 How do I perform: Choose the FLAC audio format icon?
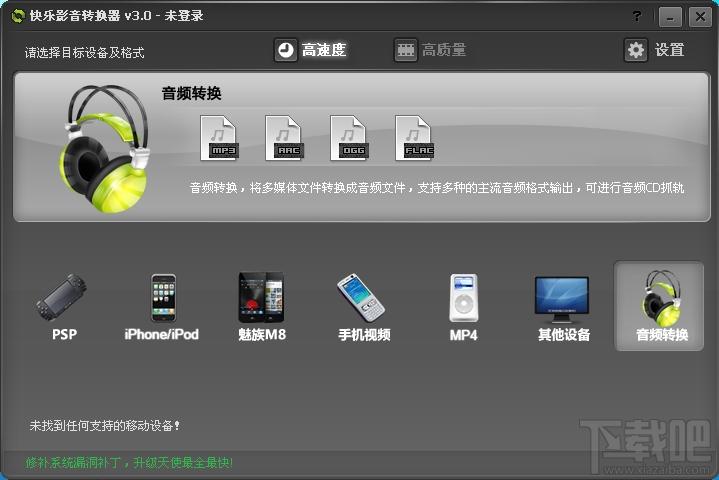click(415, 138)
